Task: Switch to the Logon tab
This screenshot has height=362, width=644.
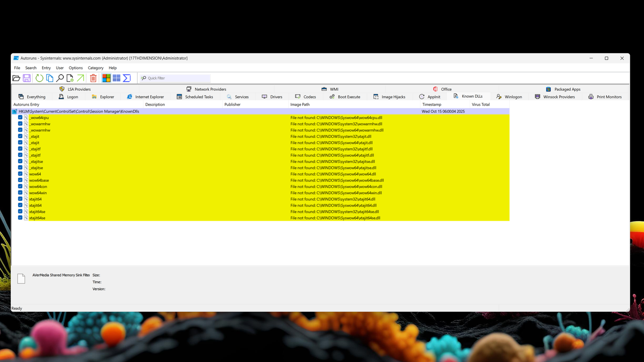Action: point(68,97)
